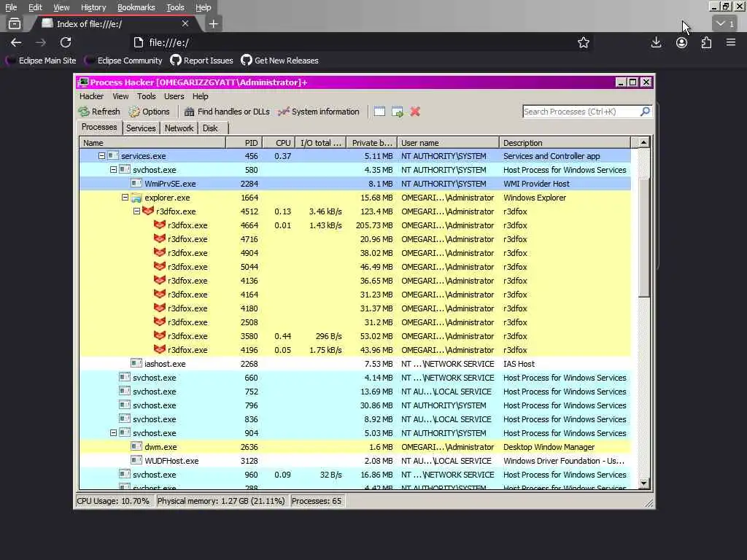Screen dimensions: 747x560
Task: Select the Processes tab
Action: [x=99, y=127]
